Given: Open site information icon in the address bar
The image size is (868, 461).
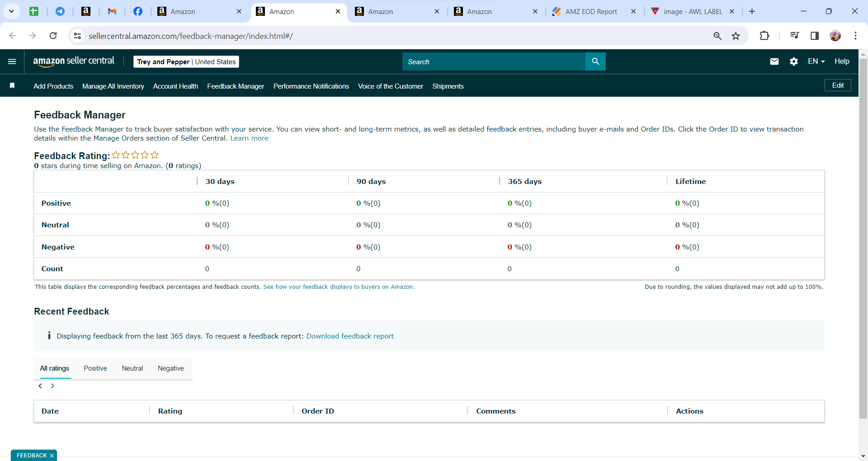Looking at the screenshot, I should (78, 36).
